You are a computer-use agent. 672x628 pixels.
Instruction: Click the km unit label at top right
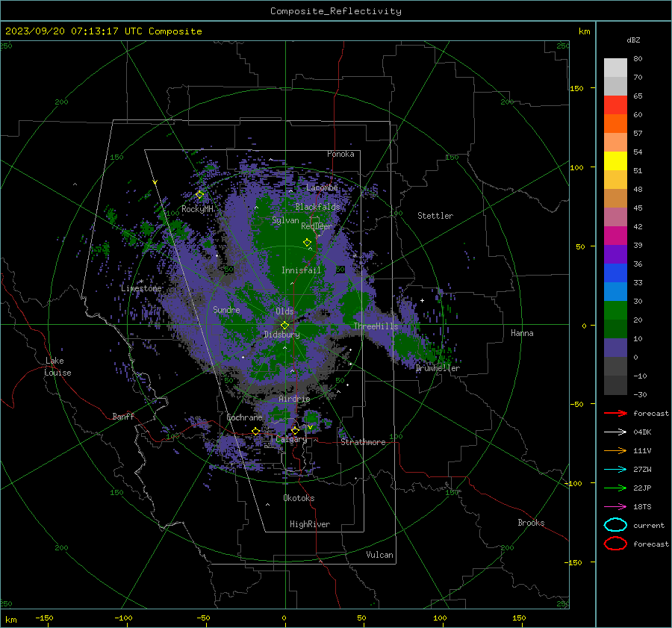[584, 31]
